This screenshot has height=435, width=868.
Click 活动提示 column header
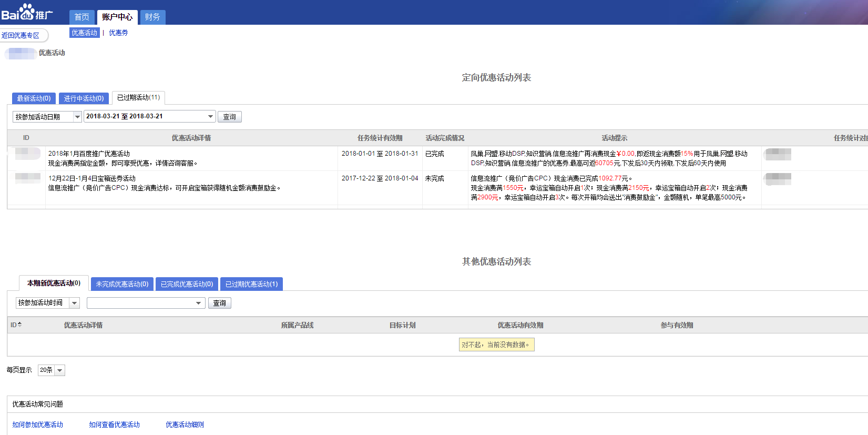point(615,138)
